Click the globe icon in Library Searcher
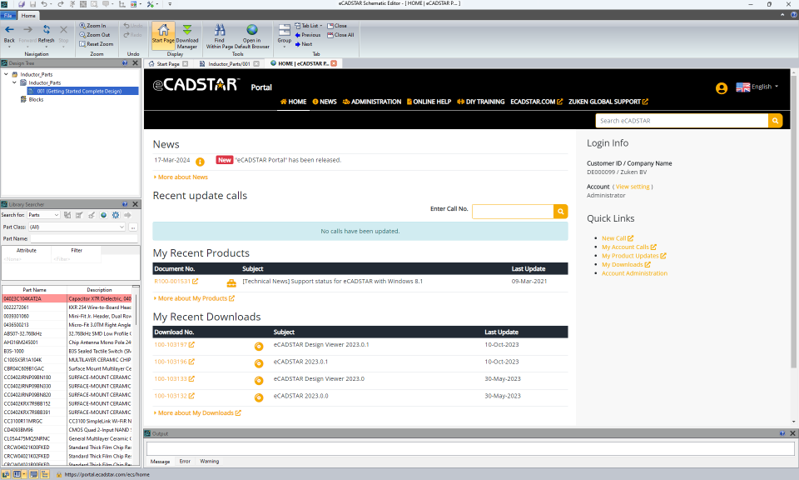This screenshot has height=480, width=799. (103, 215)
